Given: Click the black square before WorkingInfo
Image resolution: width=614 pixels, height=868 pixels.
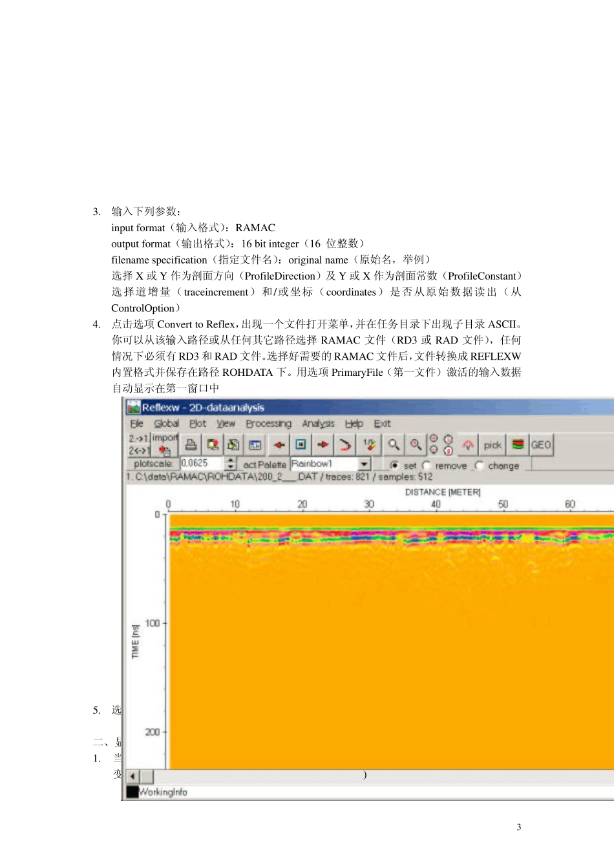Looking at the screenshot, I should tap(132, 792).
